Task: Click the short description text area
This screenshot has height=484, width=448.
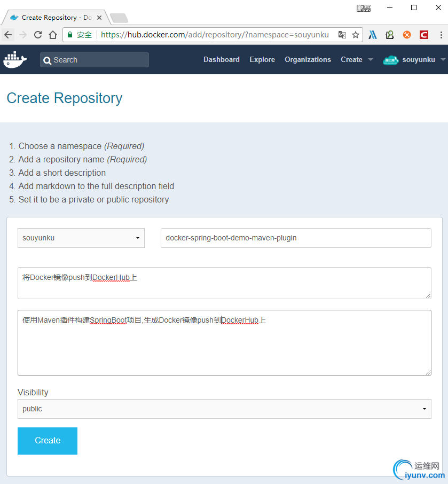Action: [x=224, y=283]
